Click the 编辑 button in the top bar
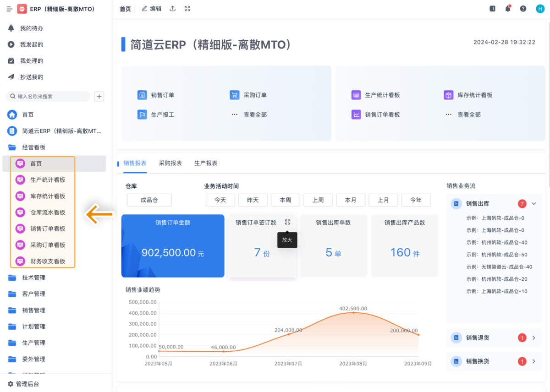 point(151,8)
